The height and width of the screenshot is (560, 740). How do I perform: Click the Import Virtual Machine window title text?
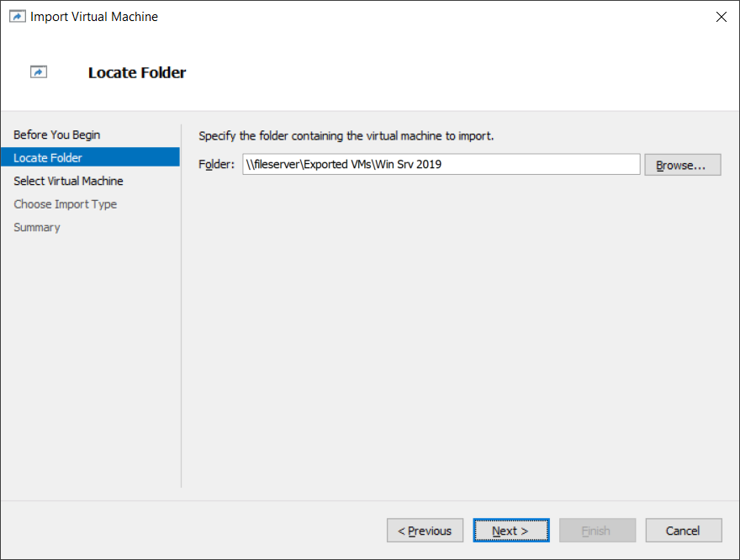pyautogui.click(x=94, y=17)
